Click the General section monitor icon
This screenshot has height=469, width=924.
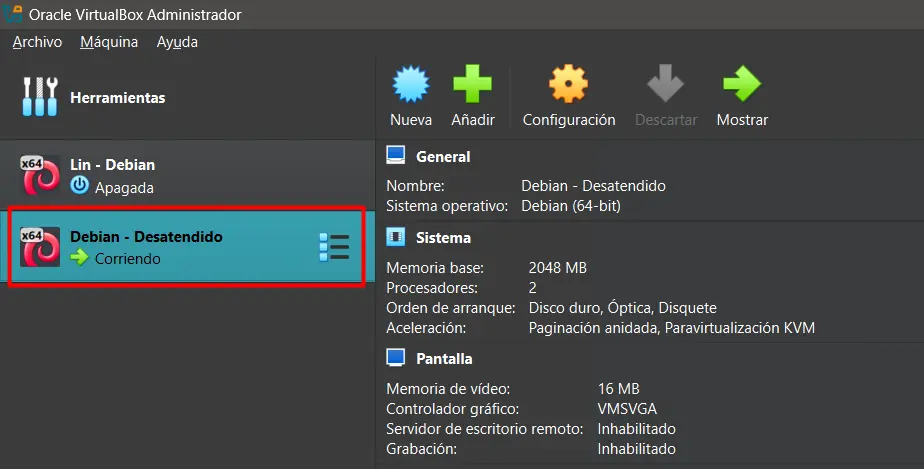(x=396, y=156)
